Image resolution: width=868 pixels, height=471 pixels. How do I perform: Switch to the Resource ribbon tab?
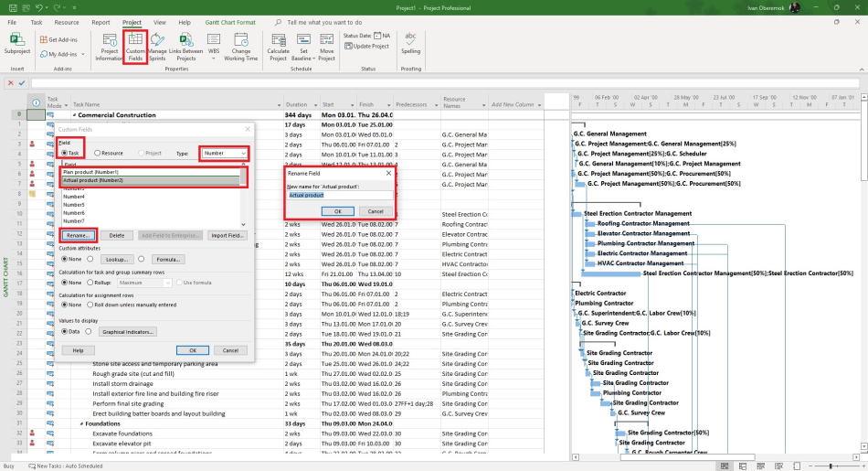pyautogui.click(x=67, y=22)
